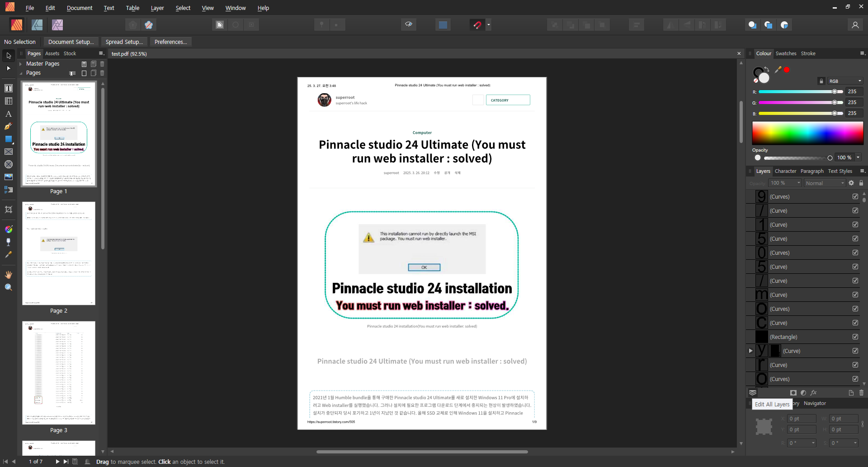Close the test.pdf document tab
The height and width of the screenshot is (467, 868).
[x=739, y=53]
